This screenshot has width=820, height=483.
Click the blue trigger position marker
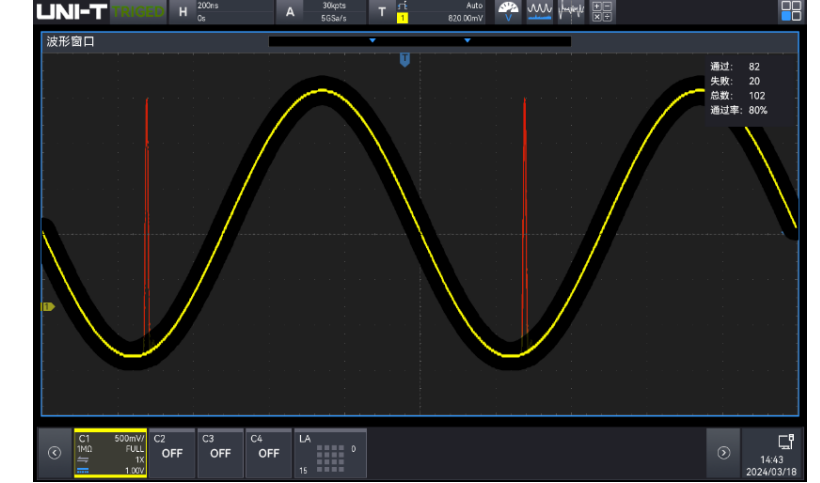click(404, 61)
